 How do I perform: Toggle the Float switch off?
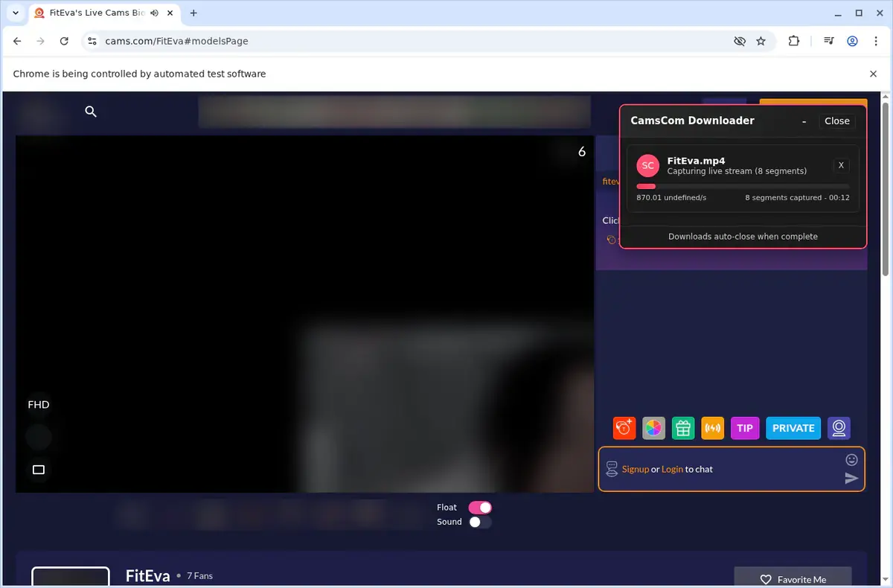pos(480,508)
